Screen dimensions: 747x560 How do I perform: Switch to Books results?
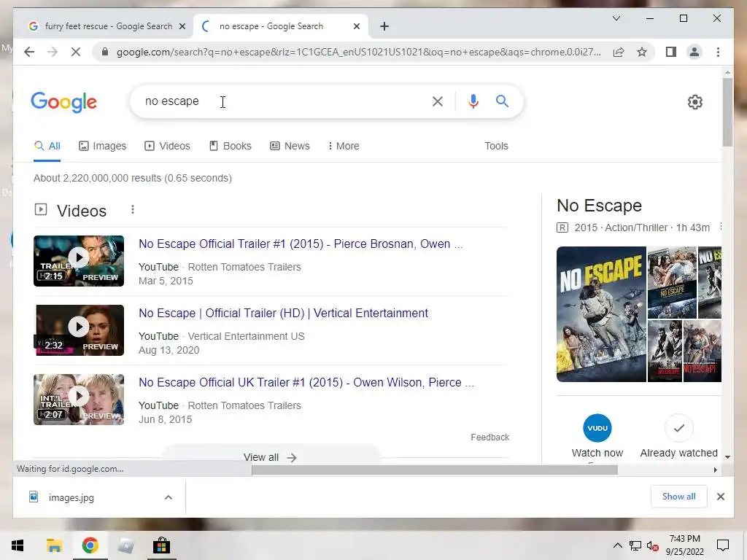[x=230, y=146]
